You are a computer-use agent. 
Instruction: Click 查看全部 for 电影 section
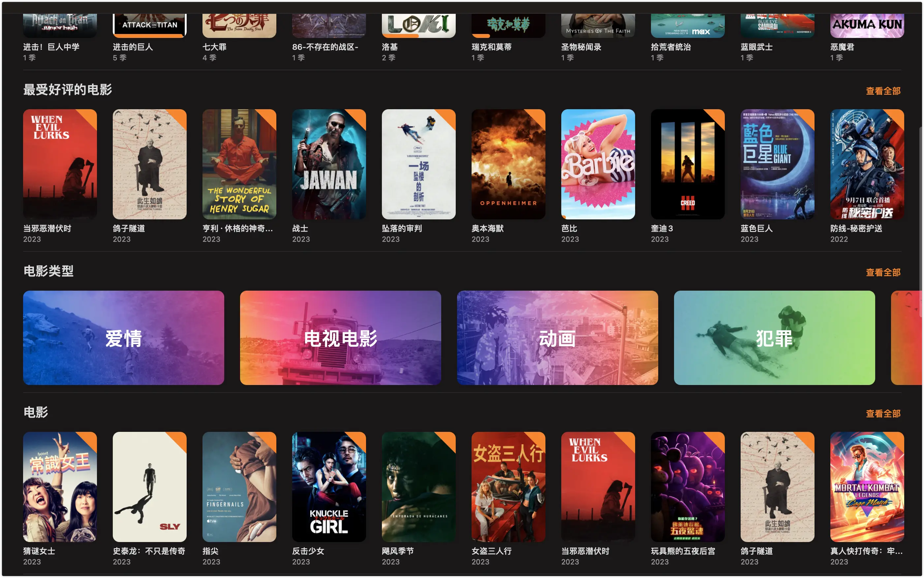point(883,414)
